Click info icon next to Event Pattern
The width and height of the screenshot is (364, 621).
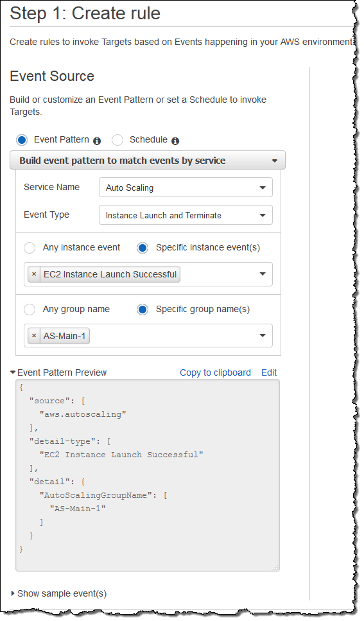(x=97, y=141)
